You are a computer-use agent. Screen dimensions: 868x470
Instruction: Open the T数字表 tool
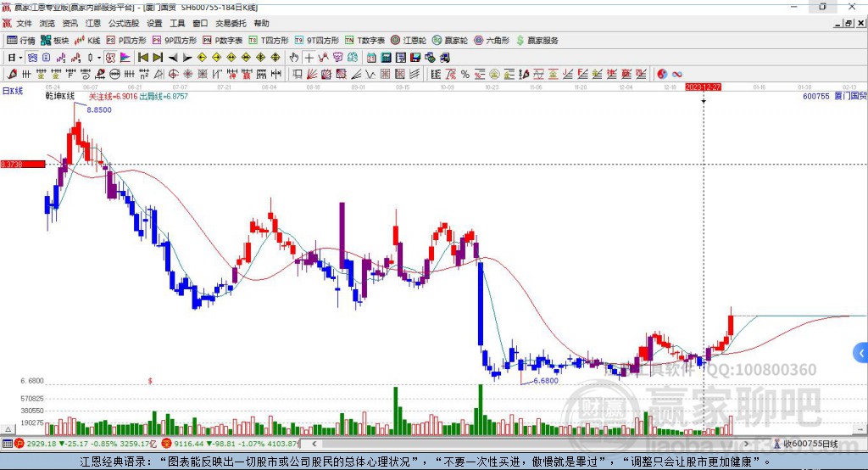364,41
